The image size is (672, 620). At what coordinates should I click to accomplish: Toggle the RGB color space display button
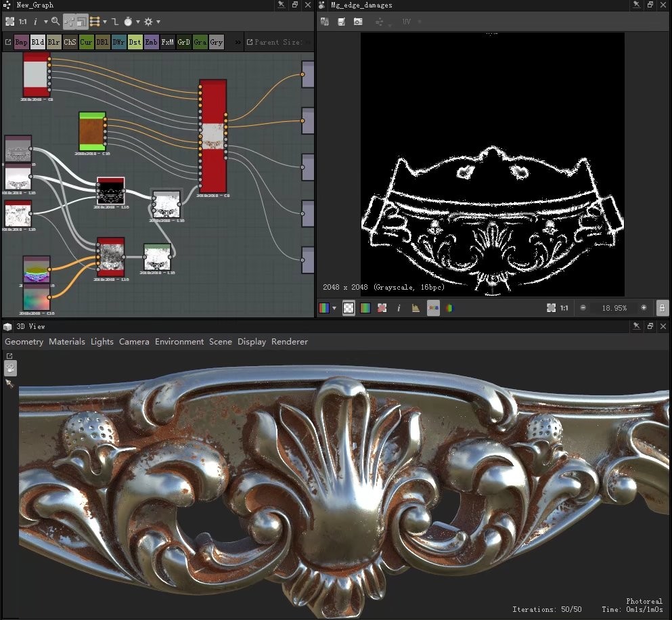[432, 308]
